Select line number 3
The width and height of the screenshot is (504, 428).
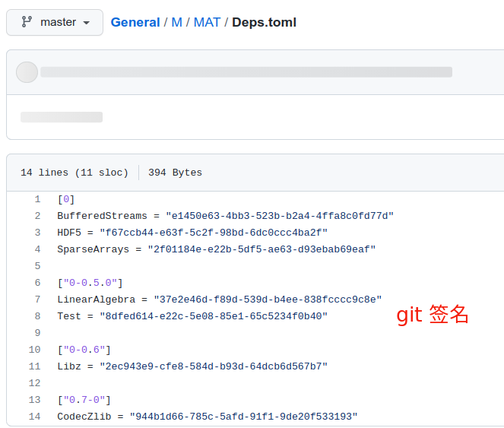click(x=37, y=233)
